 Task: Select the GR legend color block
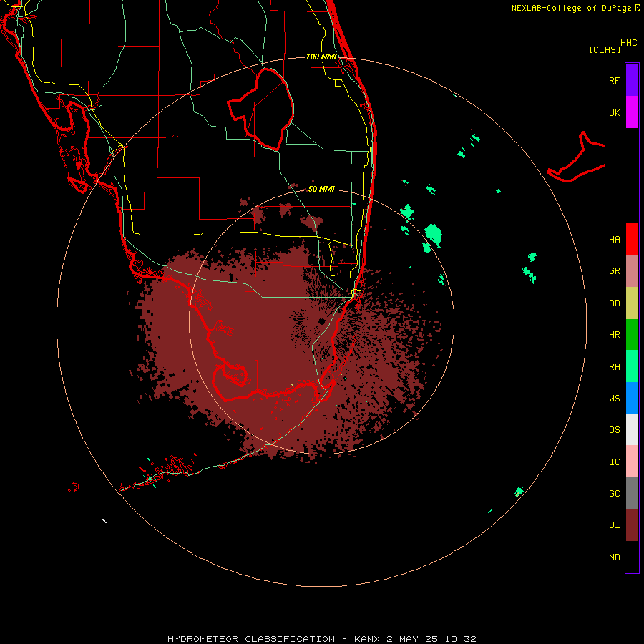point(632,271)
